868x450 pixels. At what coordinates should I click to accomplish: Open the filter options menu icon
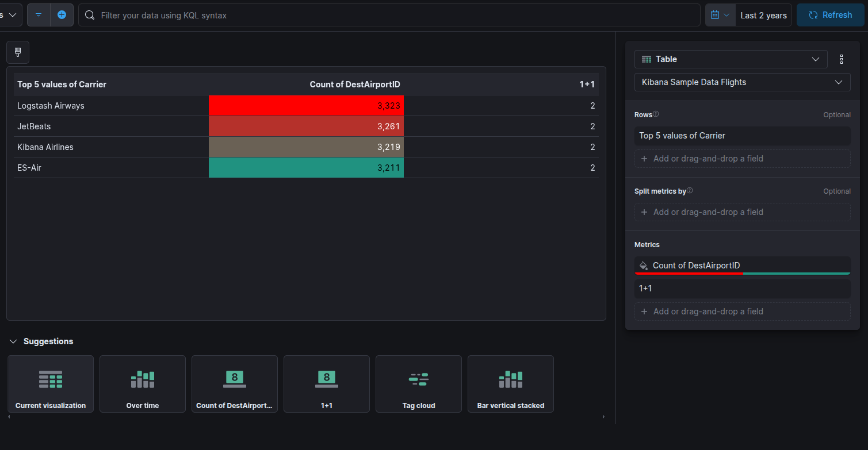[x=39, y=15]
